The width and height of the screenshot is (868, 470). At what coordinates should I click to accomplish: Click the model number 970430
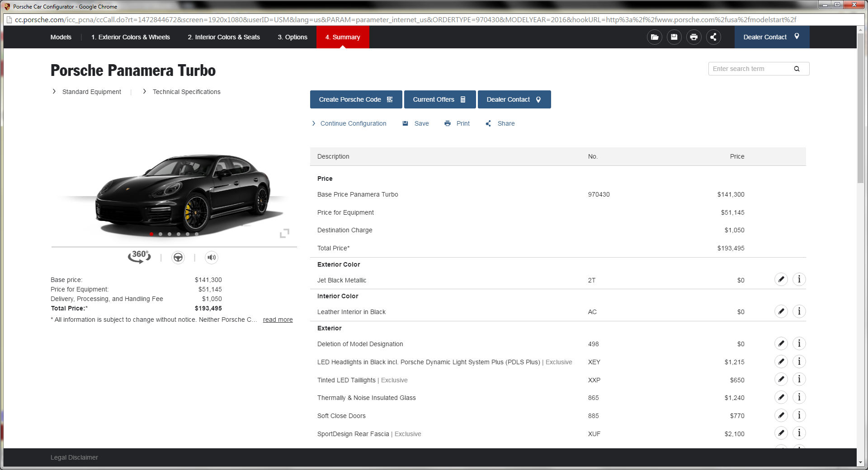[599, 194]
